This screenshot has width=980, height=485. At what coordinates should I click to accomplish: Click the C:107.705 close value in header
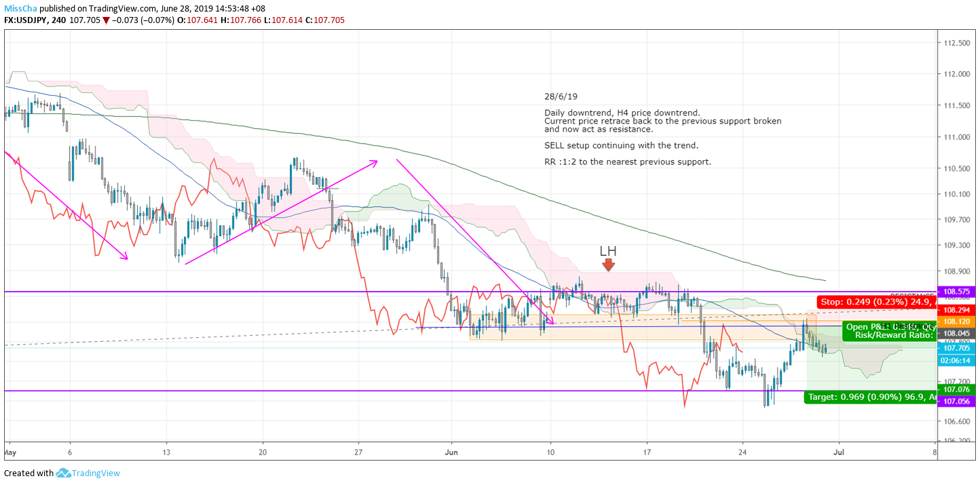pos(325,20)
